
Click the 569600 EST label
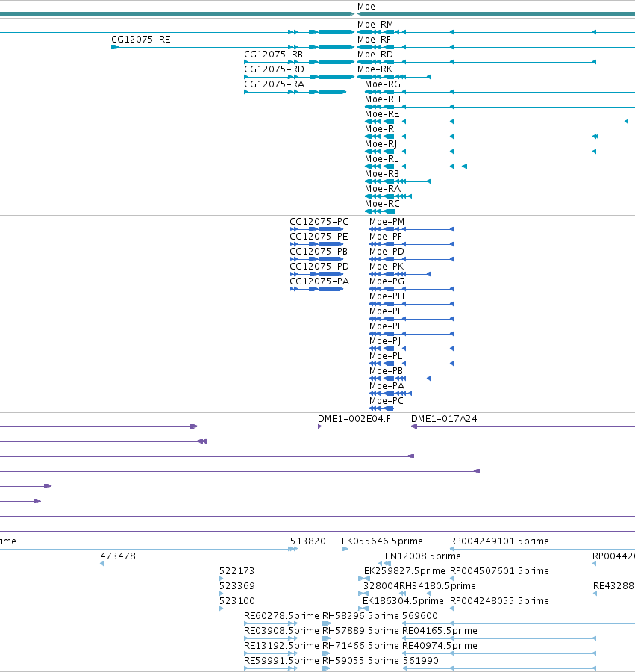(419, 616)
